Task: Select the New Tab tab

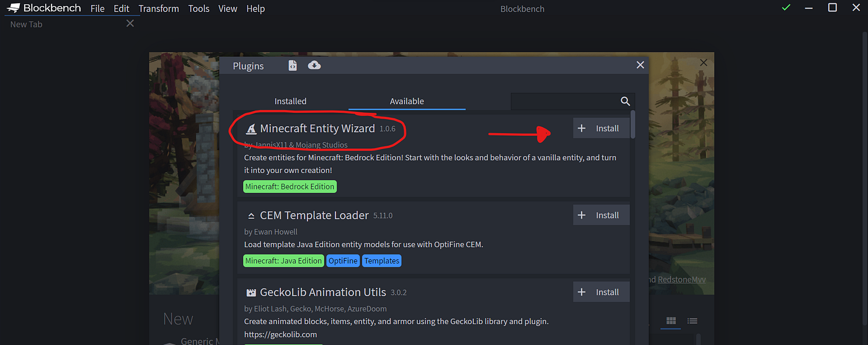Action: [26, 24]
